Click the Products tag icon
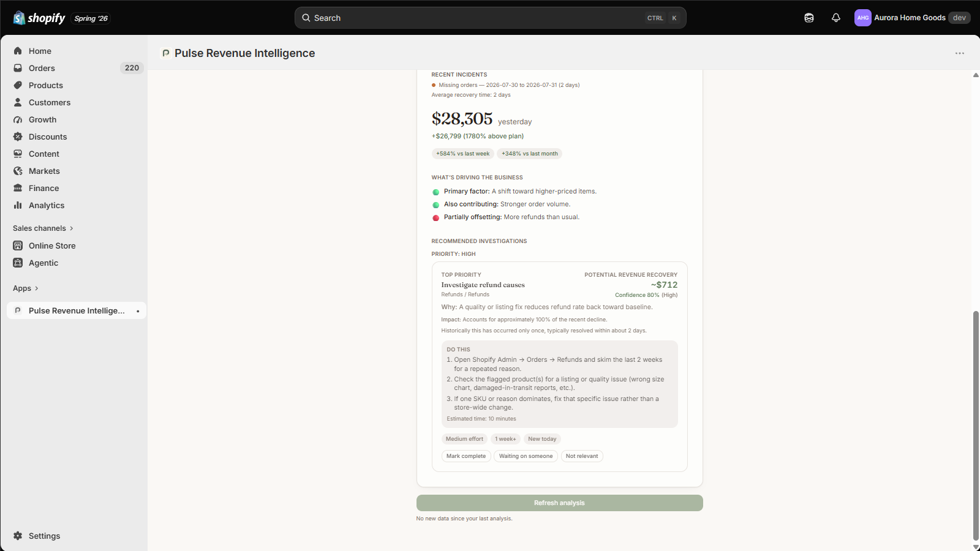This screenshot has height=551, width=980. coord(18,85)
